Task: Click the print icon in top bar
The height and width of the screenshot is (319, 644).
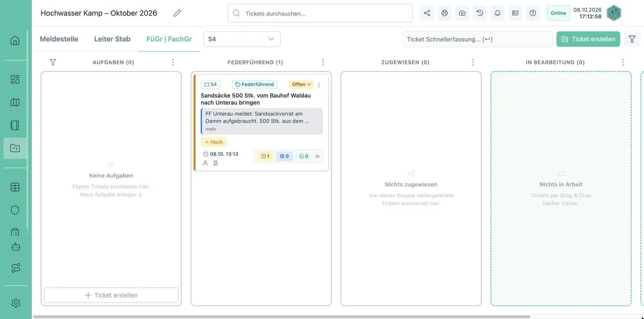Action: (445, 13)
